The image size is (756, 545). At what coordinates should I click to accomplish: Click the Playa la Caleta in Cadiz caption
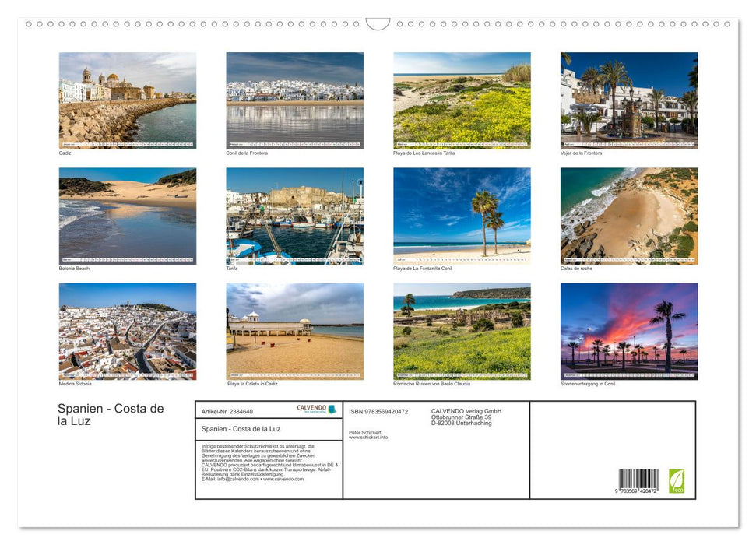click(x=252, y=384)
